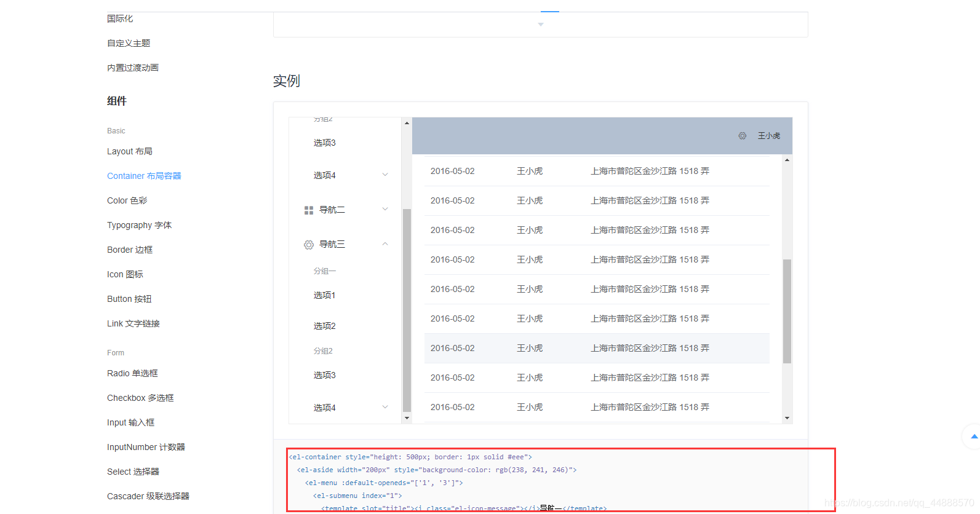Click the 导航二 menu label
Image resolution: width=980 pixels, height=514 pixels.
pyautogui.click(x=332, y=210)
